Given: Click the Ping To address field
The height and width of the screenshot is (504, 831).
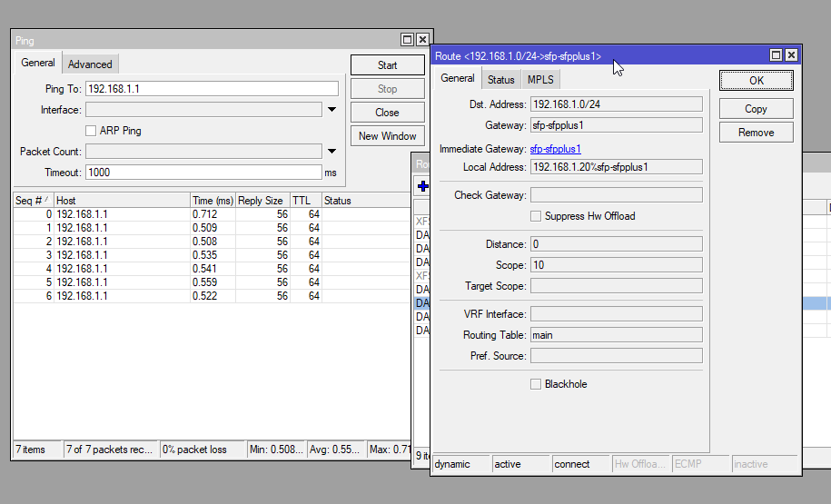Looking at the screenshot, I should 212,89.
